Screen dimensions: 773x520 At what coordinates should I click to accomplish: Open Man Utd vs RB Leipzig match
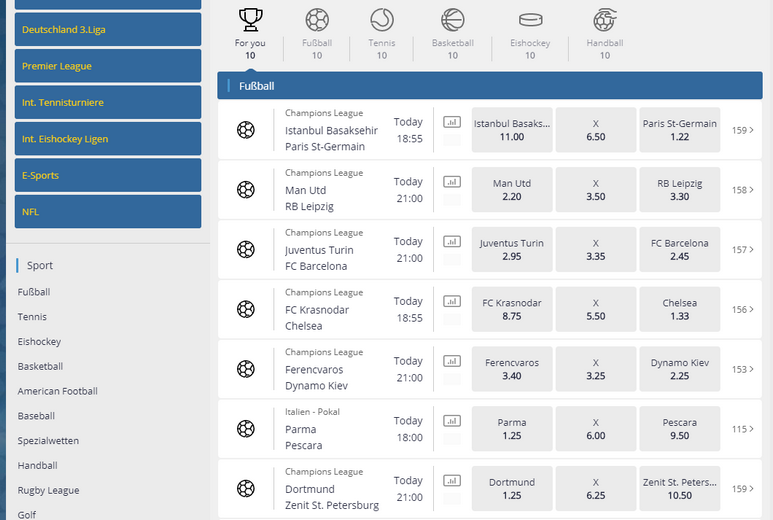[309, 198]
